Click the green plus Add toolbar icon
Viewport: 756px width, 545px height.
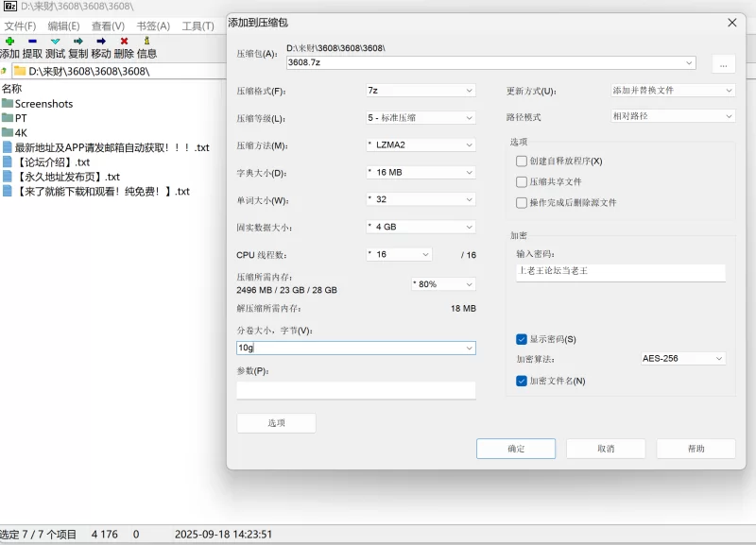tap(9, 42)
